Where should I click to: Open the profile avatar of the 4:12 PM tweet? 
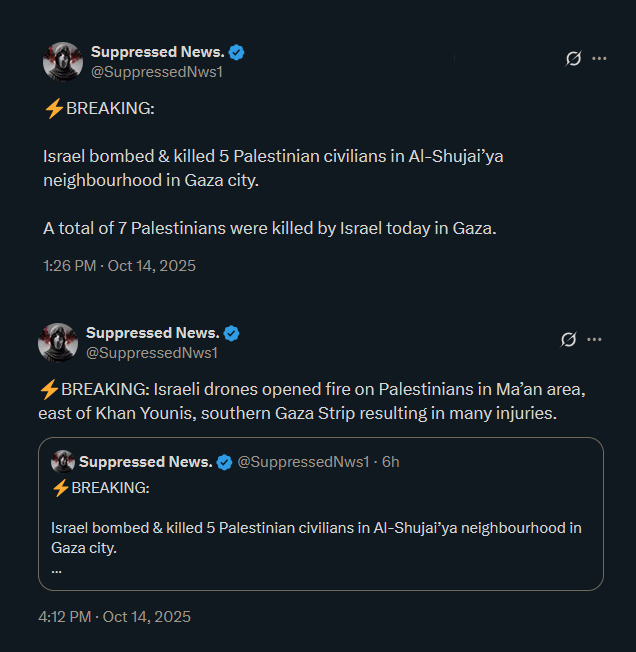[x=57, y=342]
